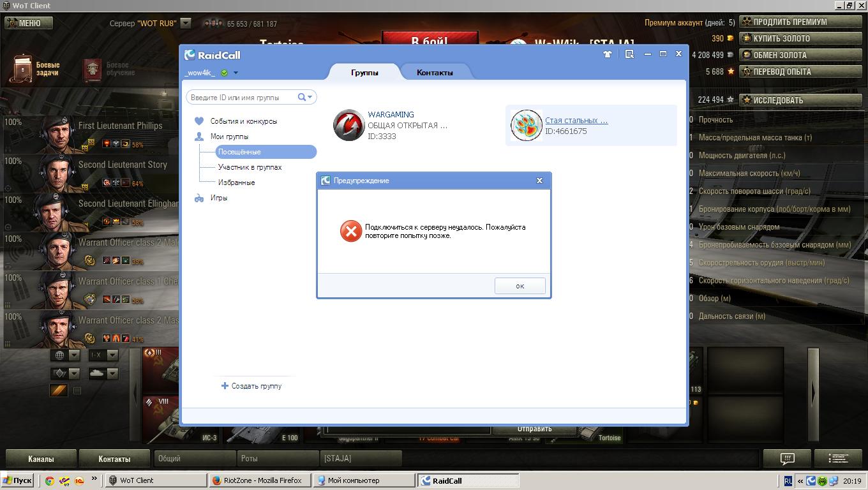
Task: Click the green face tray icon
Action: pos(822,481)
